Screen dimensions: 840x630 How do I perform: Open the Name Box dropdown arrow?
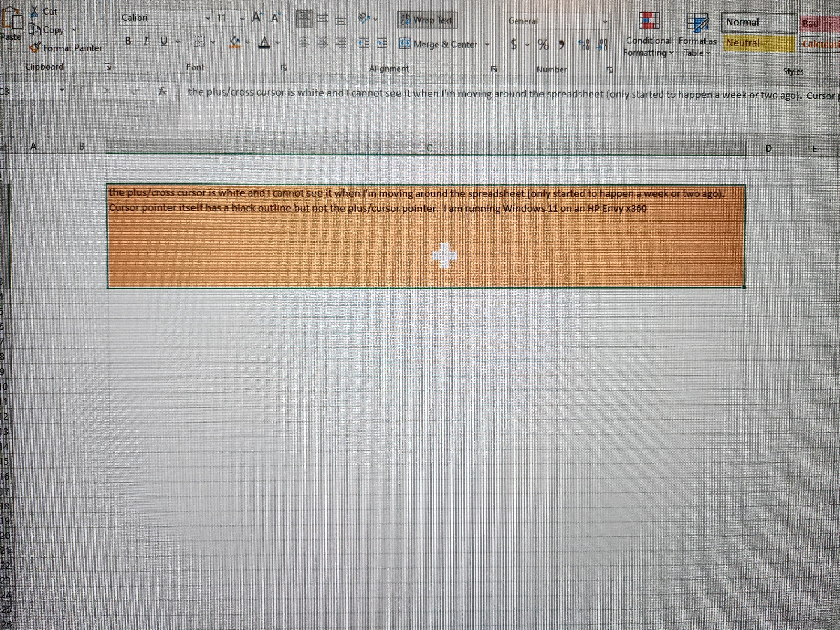62,90
